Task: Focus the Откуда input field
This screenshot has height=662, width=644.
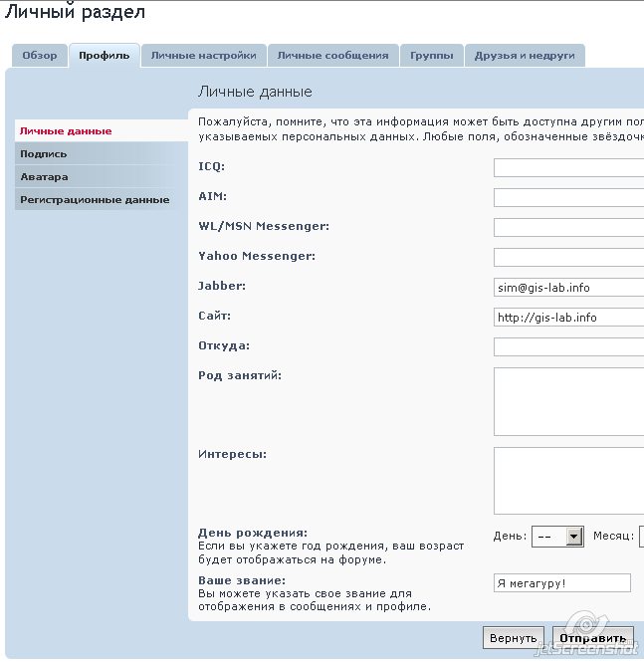Action: [569, 346]
